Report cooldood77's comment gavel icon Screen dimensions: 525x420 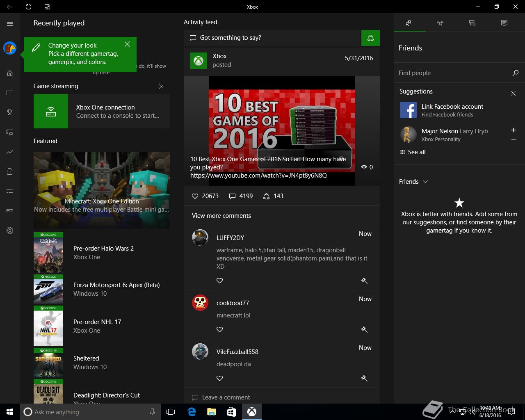[x=364, y=330]
